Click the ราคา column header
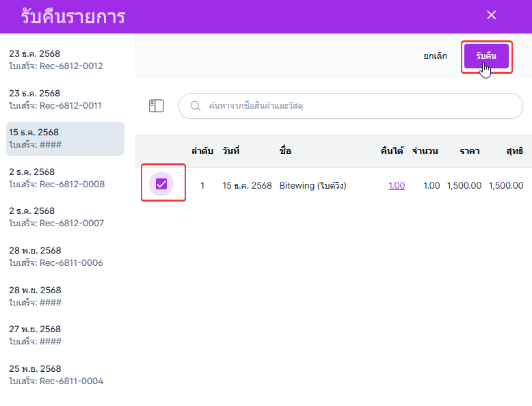 (x=470, y=151)
